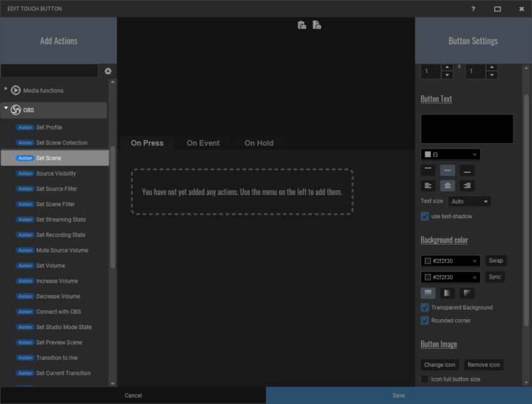Image resolution: width=532 pixels, height=404 pixels.
Task: Click first #2f2f30 color swatch
Action: pyautogui.click(x=428, y=261)
